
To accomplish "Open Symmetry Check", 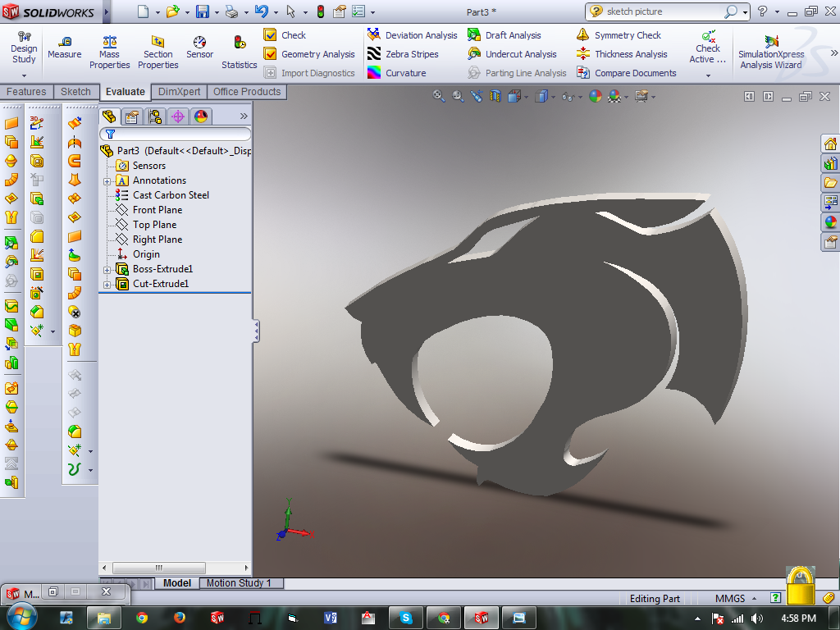I will pyautogui.click(x=619, y=35).
